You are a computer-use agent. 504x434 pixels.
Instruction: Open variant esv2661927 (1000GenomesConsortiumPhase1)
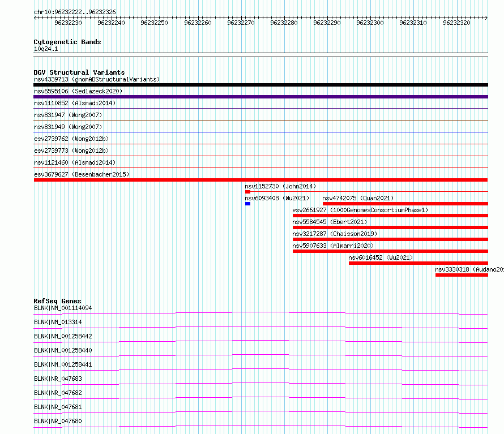[x=360, y=210]
